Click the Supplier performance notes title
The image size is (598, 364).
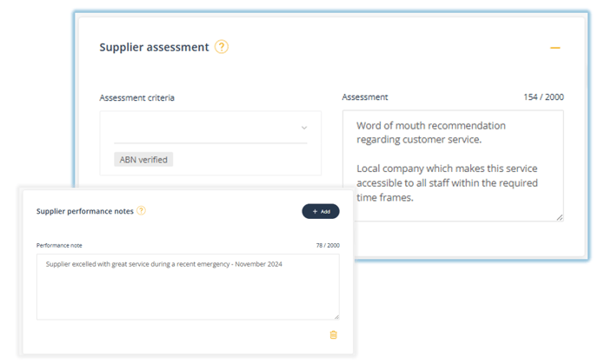point(84,211)
